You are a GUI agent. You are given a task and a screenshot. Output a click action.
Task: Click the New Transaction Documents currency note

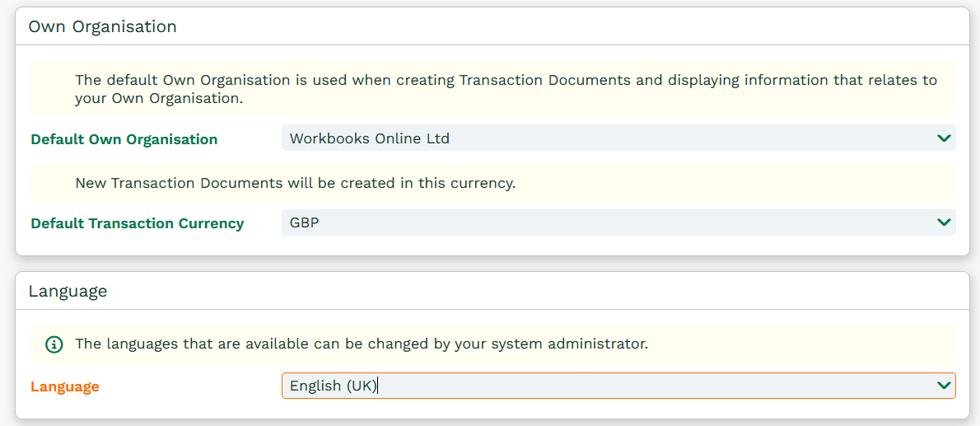point(295,183)
